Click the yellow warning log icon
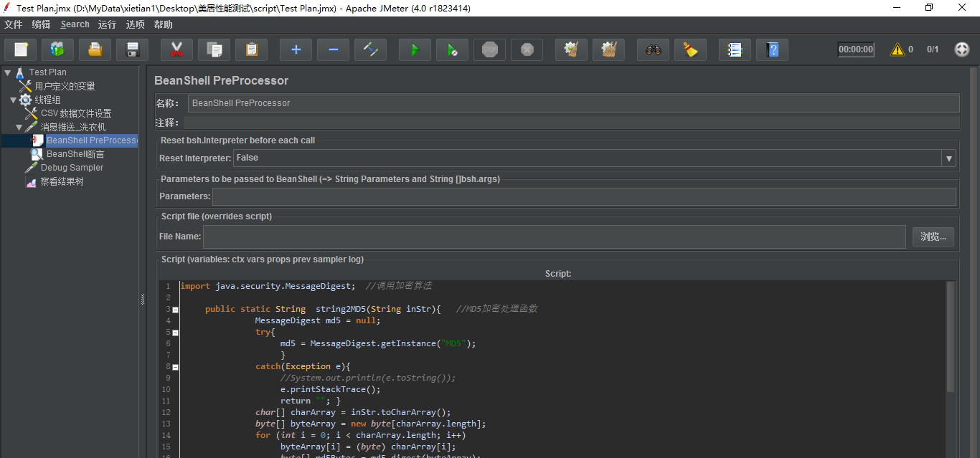 point(897,49)
